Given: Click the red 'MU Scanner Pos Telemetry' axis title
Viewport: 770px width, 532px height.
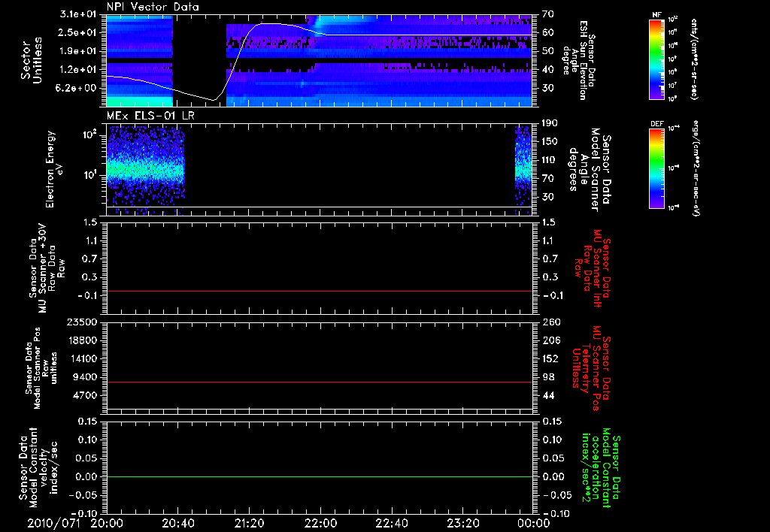Looking at the screenshot, I should [x=591, y=369].
